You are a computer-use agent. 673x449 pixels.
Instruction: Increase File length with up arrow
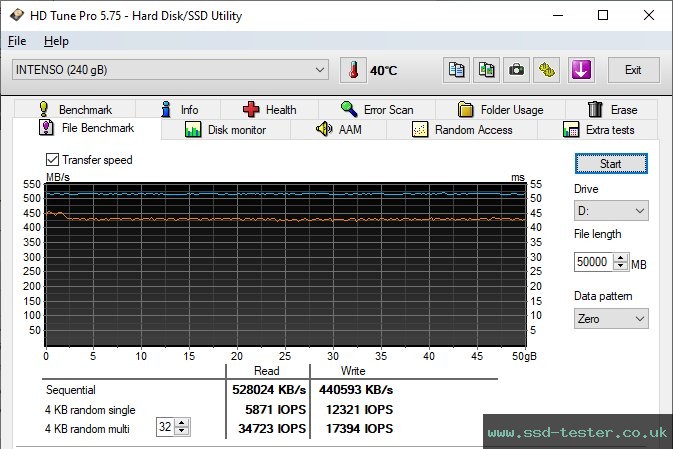[621, 258]
